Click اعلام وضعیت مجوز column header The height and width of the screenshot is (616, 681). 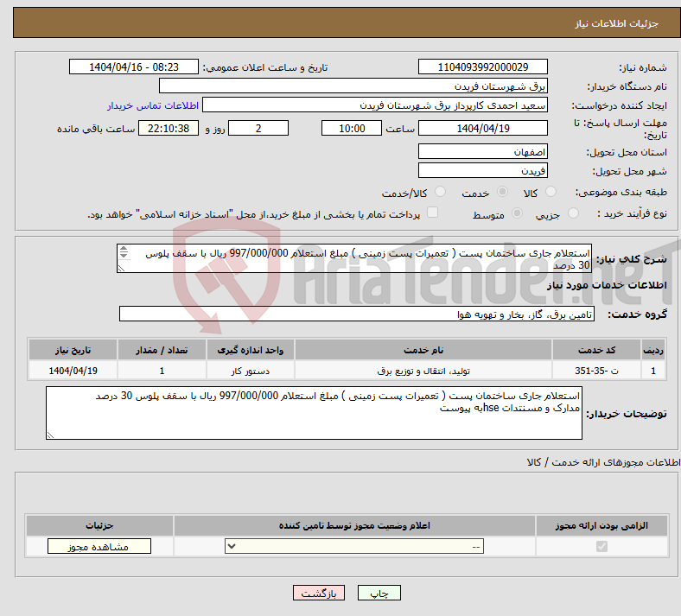coord(354,525)
